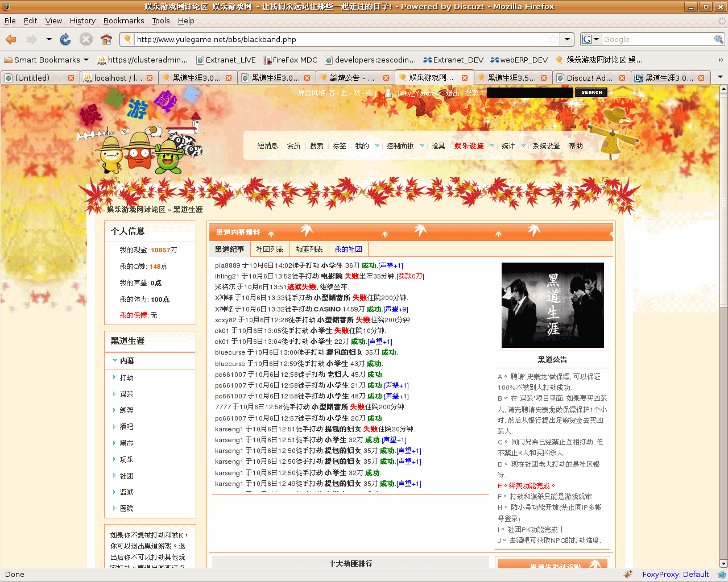Viewport: 728px width, 582px height.
Task: Click the black forum search input field
Action: point(530,93)
